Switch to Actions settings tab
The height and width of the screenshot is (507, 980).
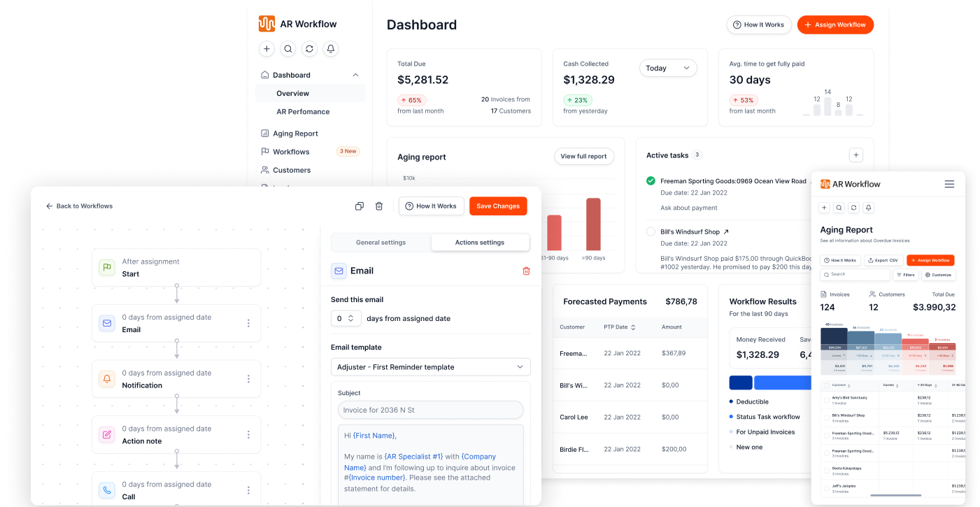(x=480, y=243)
